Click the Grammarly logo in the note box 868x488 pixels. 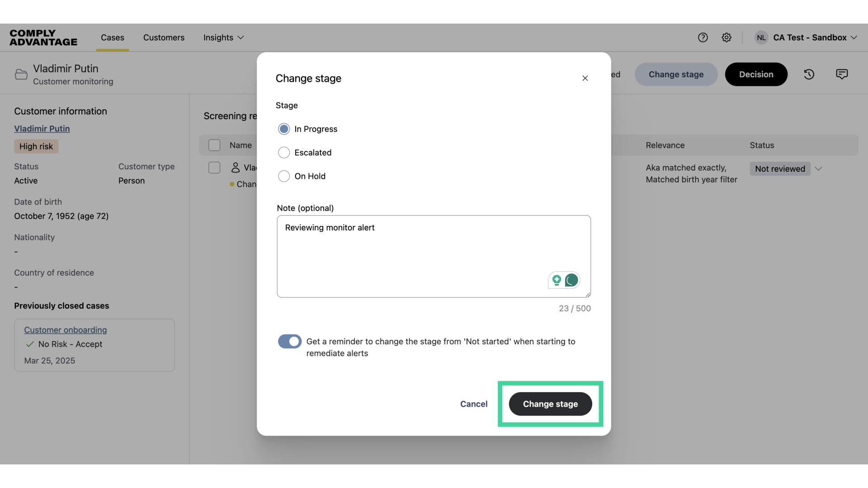point(571,280)
